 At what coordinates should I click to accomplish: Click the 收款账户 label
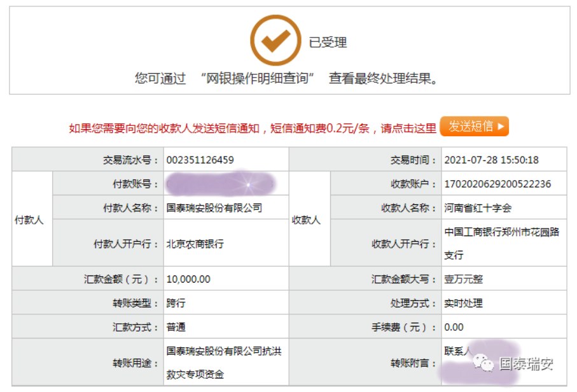[x=414, y=184]
